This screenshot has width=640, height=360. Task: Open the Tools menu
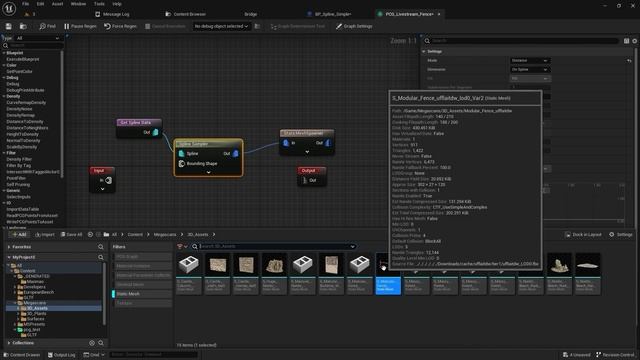[99, 4]
